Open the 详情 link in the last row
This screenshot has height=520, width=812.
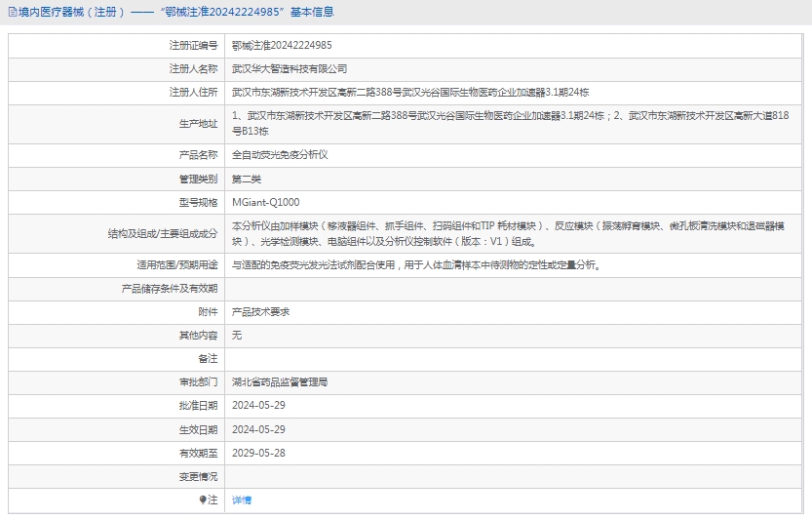(241, 500)
